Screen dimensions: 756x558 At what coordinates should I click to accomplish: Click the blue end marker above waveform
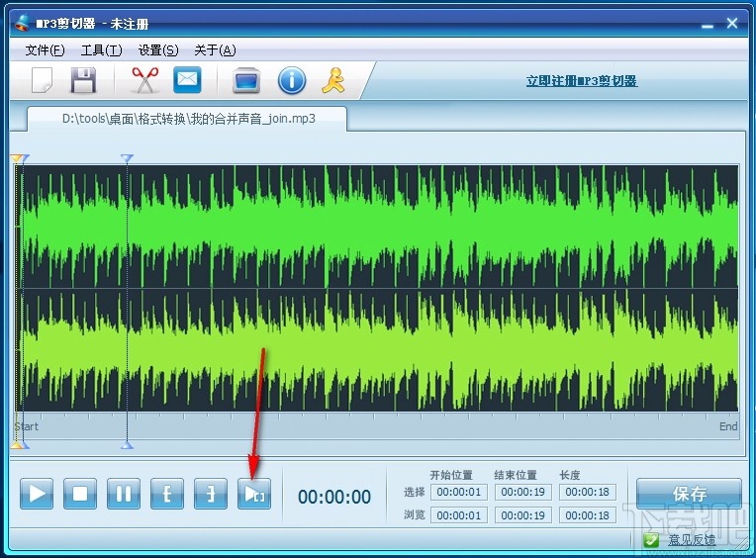tap(127, 158)
